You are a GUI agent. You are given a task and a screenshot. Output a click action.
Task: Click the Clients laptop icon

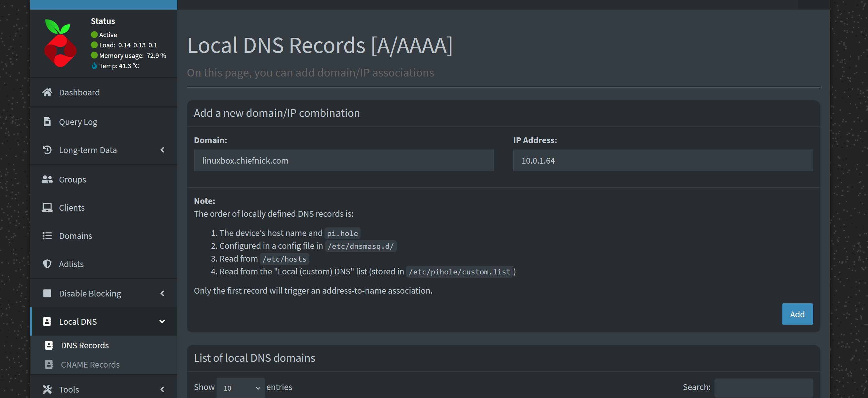pyautogui.click(x=47, y=207)
